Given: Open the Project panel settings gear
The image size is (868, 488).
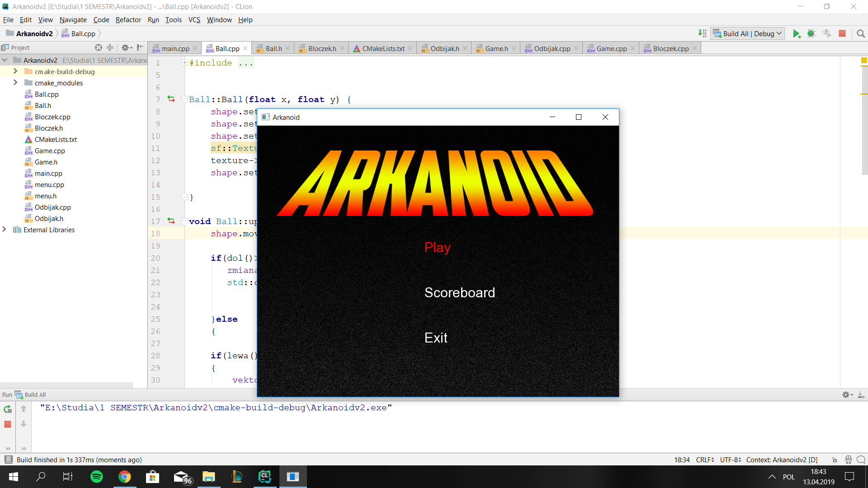Looking at the screenshot, I should pyautogui.click(x=125, y=47).
